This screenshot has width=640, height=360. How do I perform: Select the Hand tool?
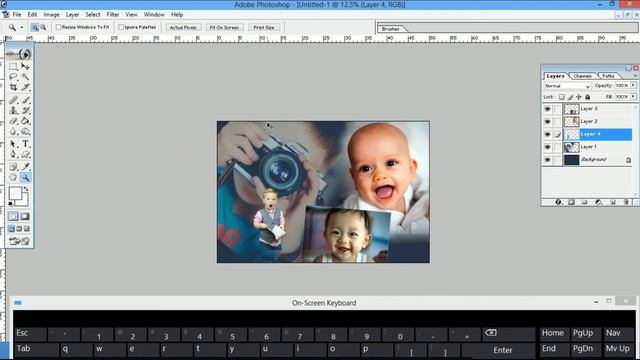pos(13,178)
